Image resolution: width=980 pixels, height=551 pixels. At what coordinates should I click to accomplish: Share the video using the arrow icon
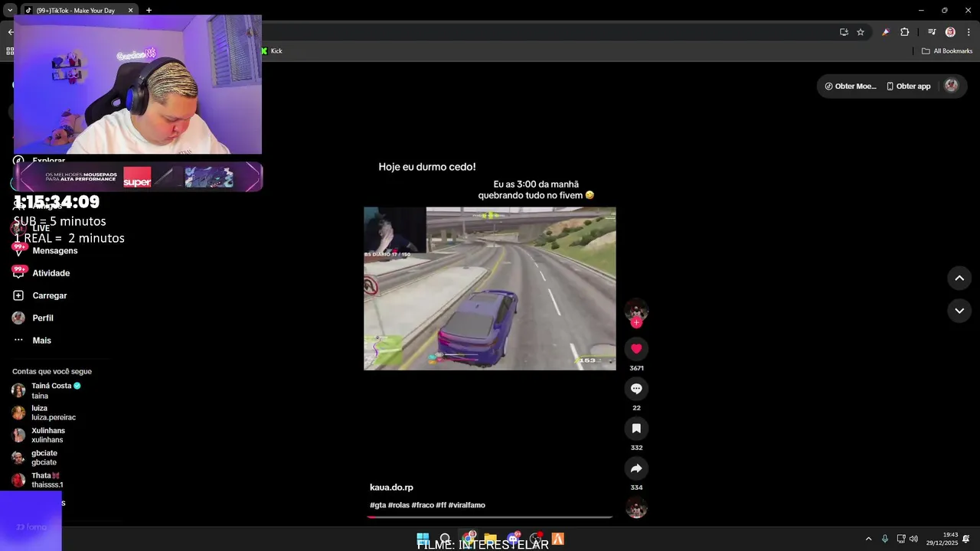(636, 468)
